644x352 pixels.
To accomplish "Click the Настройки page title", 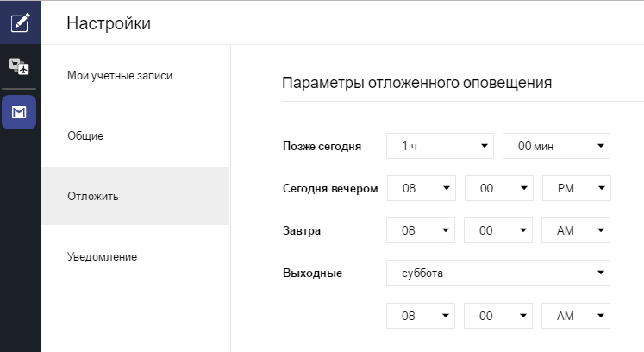I will tap(109, 23).
